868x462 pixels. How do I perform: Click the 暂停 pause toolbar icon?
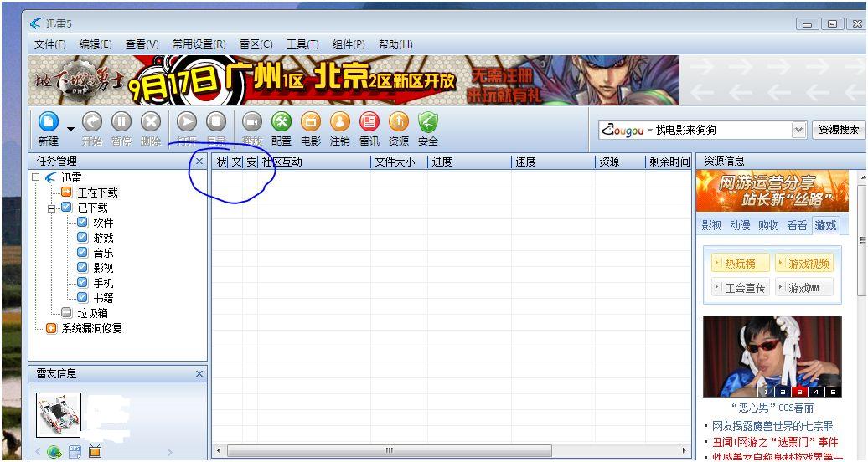coord(121,122)
